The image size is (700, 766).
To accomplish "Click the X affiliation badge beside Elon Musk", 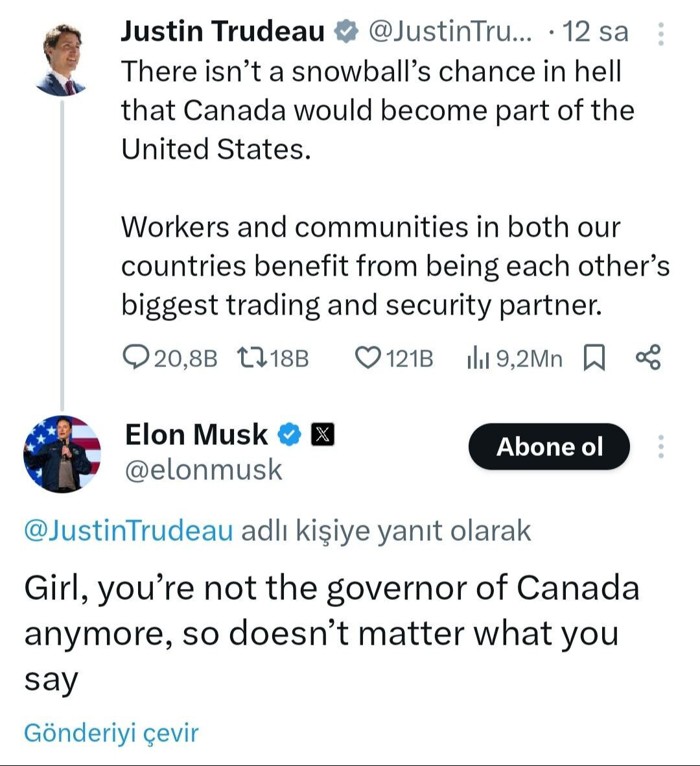I will coord(323,435).
